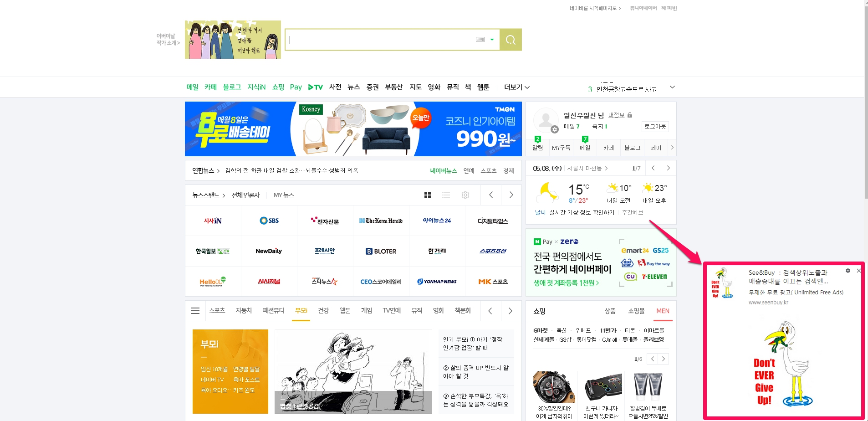Switch newsstand to list view
Screen dimensions: 868x421
(446, 195)
